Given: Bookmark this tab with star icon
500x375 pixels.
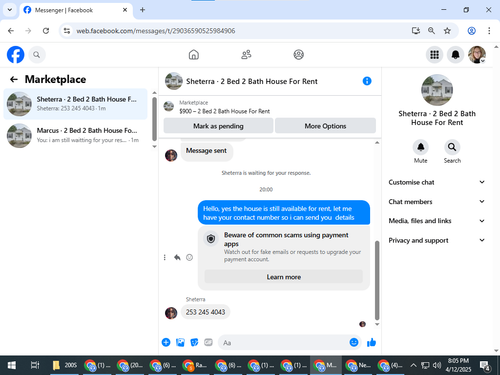Looking at the screenshot, I should click(447, 31).
